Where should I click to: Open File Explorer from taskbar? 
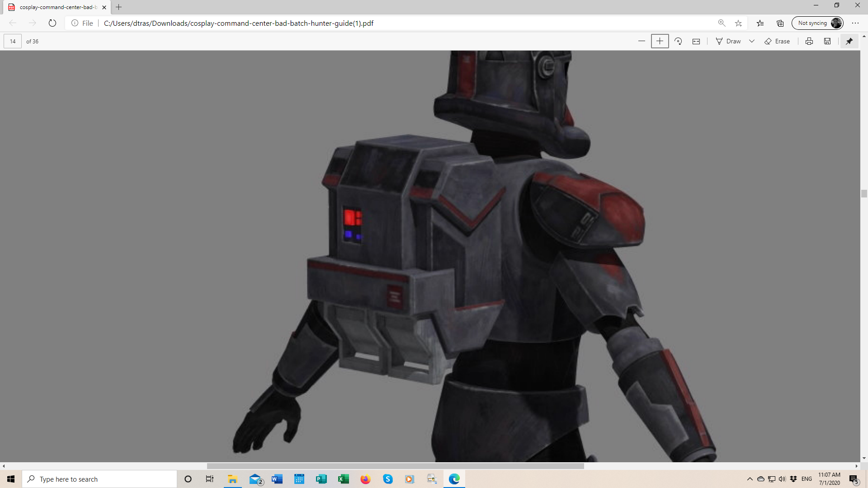[233, 479]
